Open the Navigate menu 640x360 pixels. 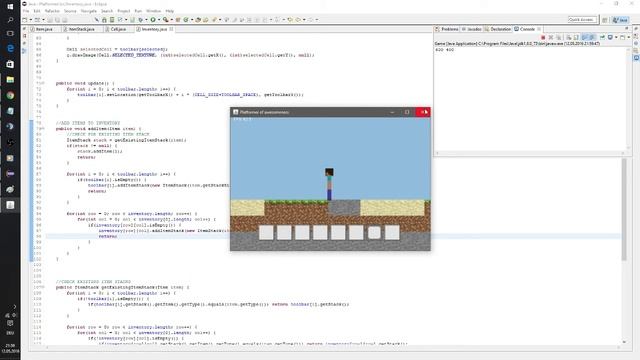tap(89, 11)
